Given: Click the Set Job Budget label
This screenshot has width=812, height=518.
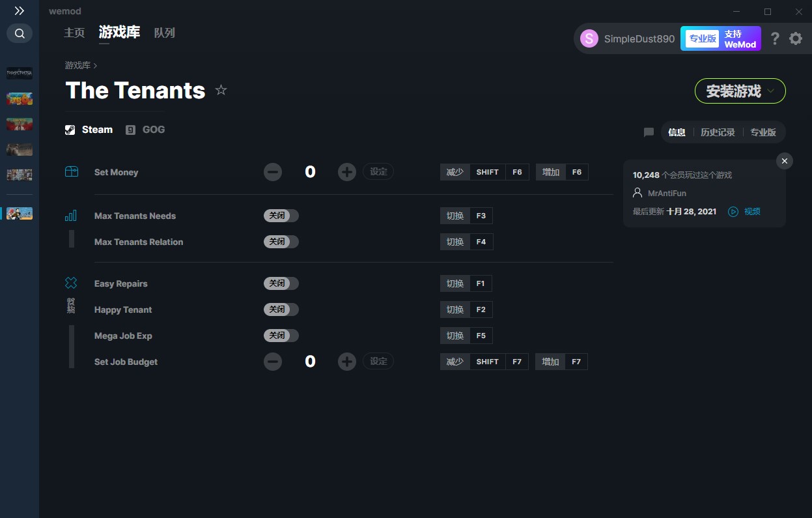Looking at the screenshot, I should [x=126, y=362].
